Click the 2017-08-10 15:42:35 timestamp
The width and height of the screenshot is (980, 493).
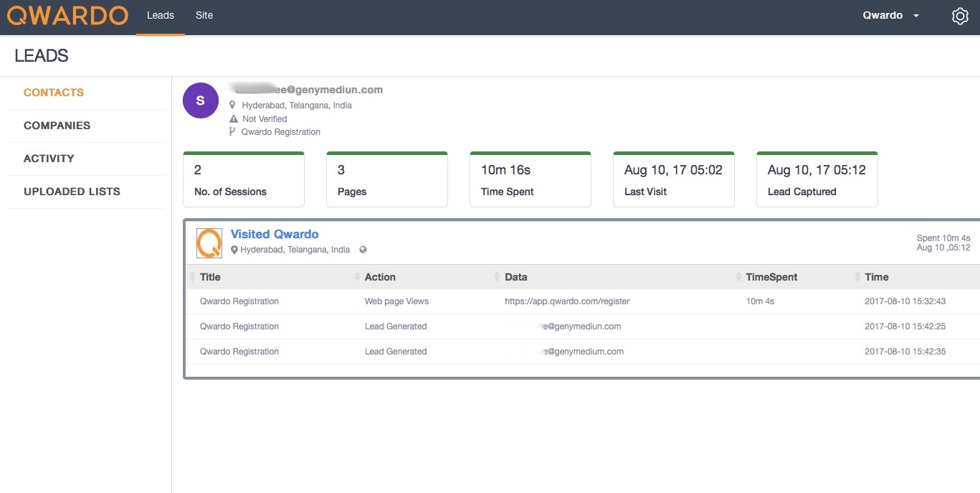(905, 352)
